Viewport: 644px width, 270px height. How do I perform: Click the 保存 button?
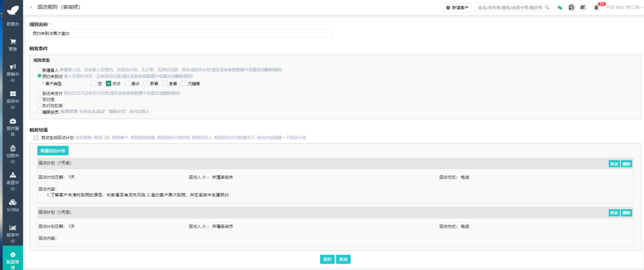[327, 259]
